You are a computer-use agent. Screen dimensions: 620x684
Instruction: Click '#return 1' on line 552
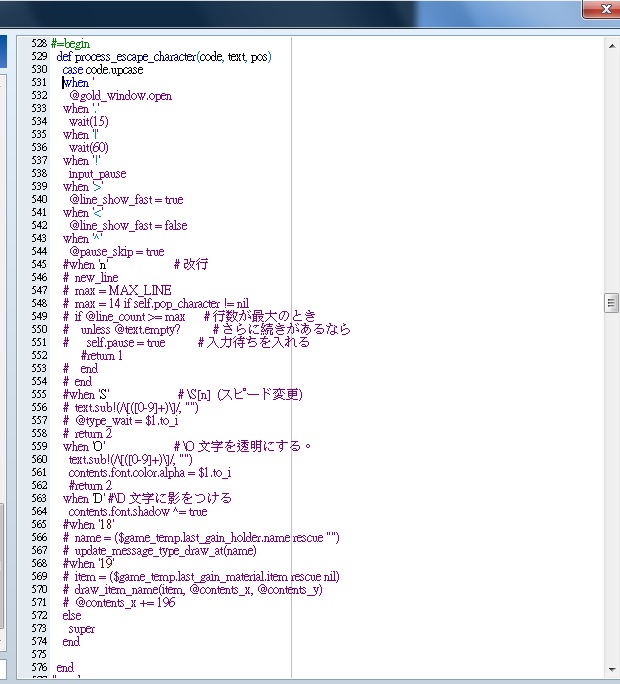pyautogui.click(x=102, y=356)
